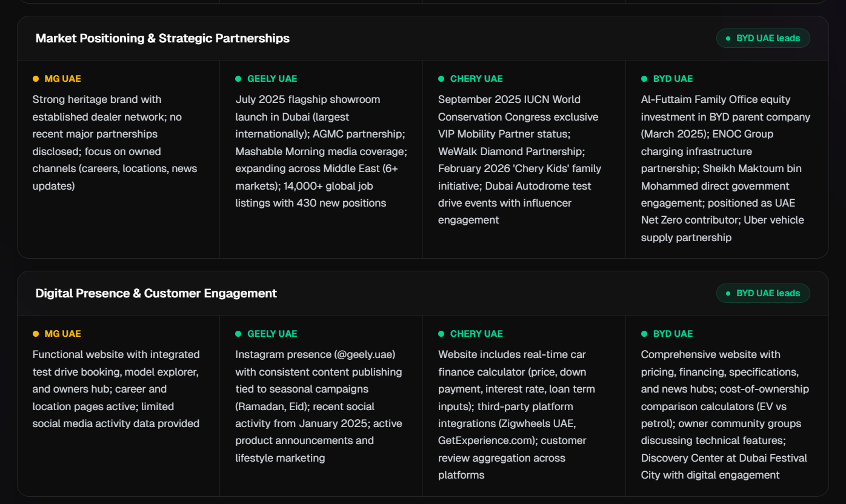Image resolution: width=846 pixels, height=504 pixels.
Task: Click the green dot beside BYD UAE in Digital Presence
Action: (644, 334)
